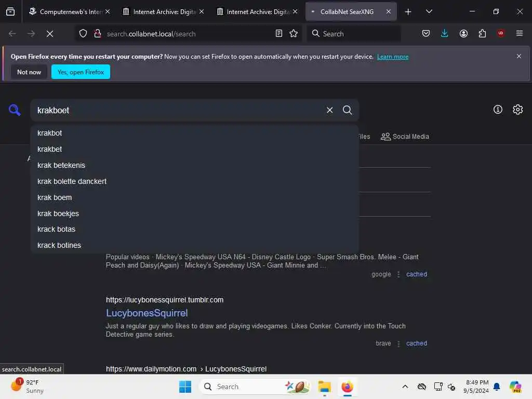Open LucybonesSquirrel result title
Screen dimensions: 532x399
(147, 313)
